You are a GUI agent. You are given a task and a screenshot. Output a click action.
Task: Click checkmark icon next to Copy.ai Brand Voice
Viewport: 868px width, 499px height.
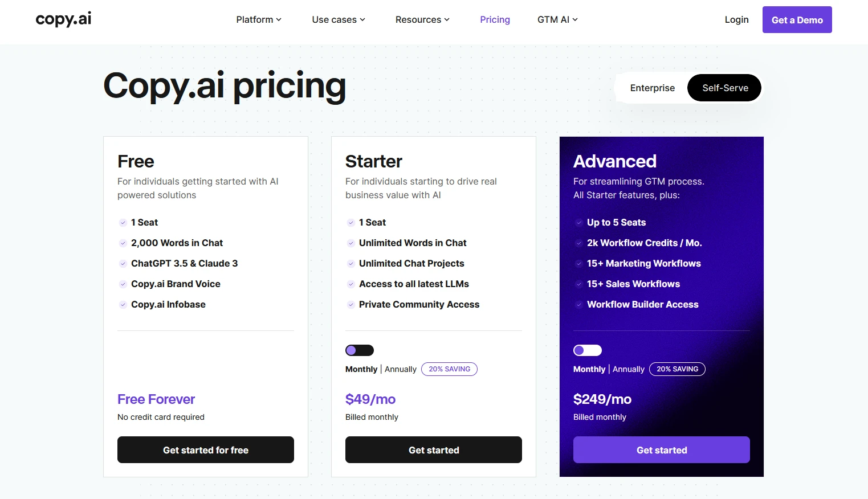point(123,284)
